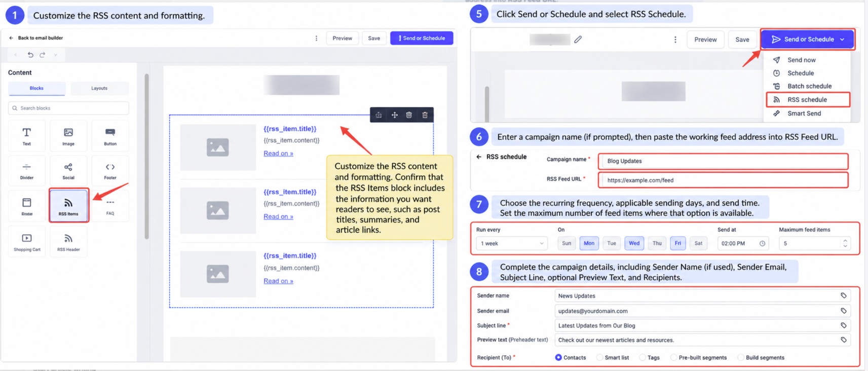Switch to the Blocks tab

(36, 88)
